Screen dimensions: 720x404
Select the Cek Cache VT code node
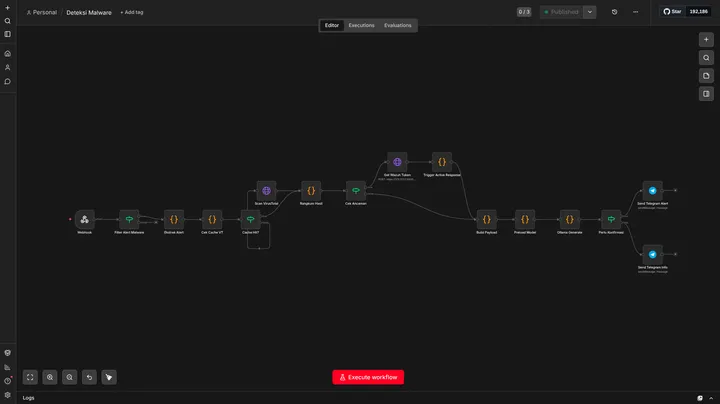212,219
